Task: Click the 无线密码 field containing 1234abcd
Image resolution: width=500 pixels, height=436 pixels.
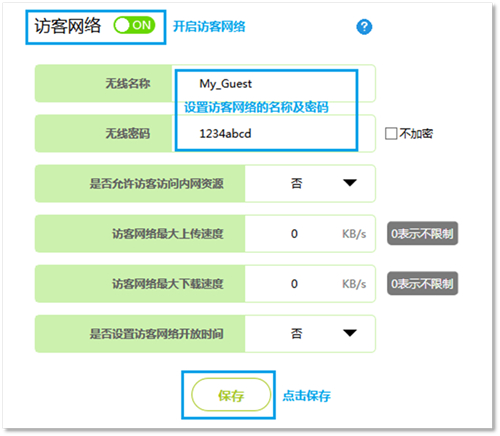Action: (x=273, y=134)
